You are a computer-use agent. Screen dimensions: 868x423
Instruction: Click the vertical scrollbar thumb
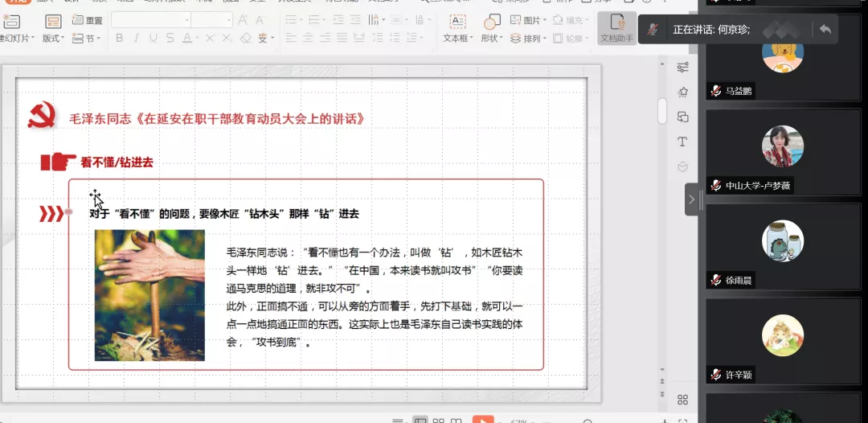tap(662, 111)
